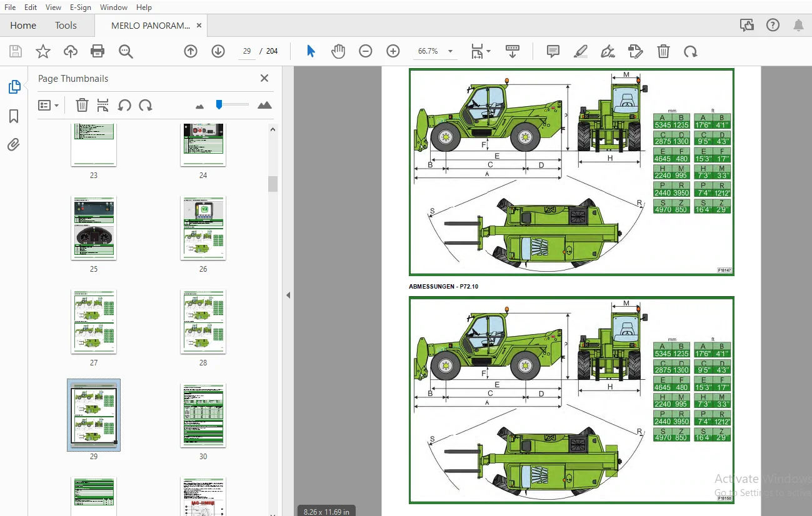Collapse the navigation pane with the arrow
This screenshot has height=516, width=812.
(x=288, y=295)
